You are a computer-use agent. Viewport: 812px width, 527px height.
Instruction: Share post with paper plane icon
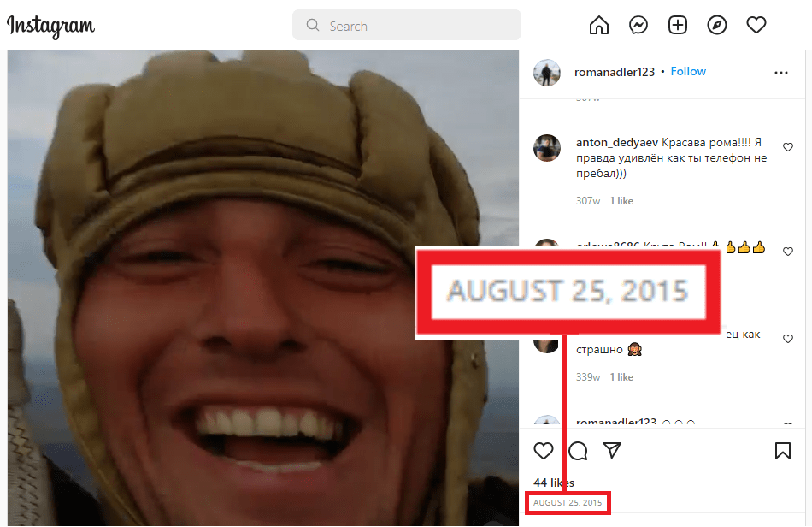(612, 451)
